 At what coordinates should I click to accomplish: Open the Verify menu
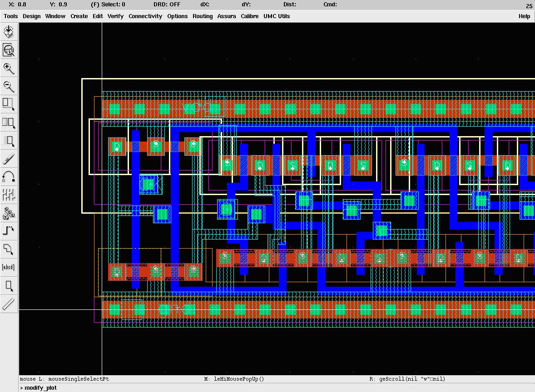(x=115, y=16)
